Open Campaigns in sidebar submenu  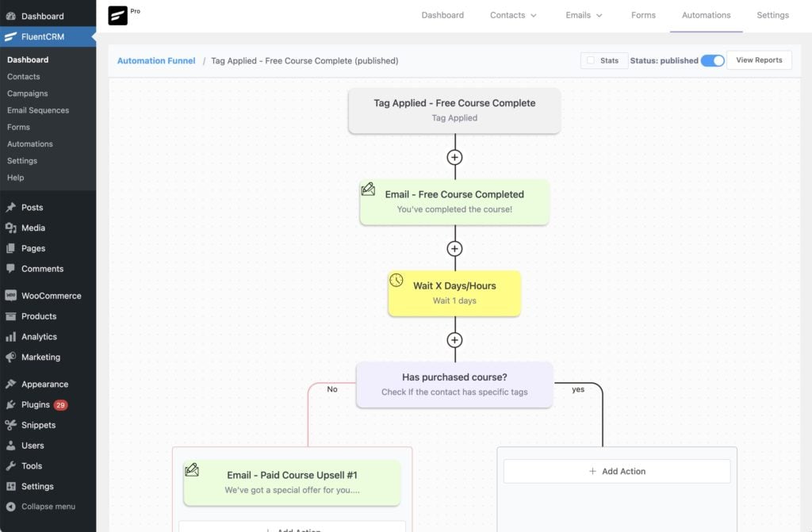point(28,94)
